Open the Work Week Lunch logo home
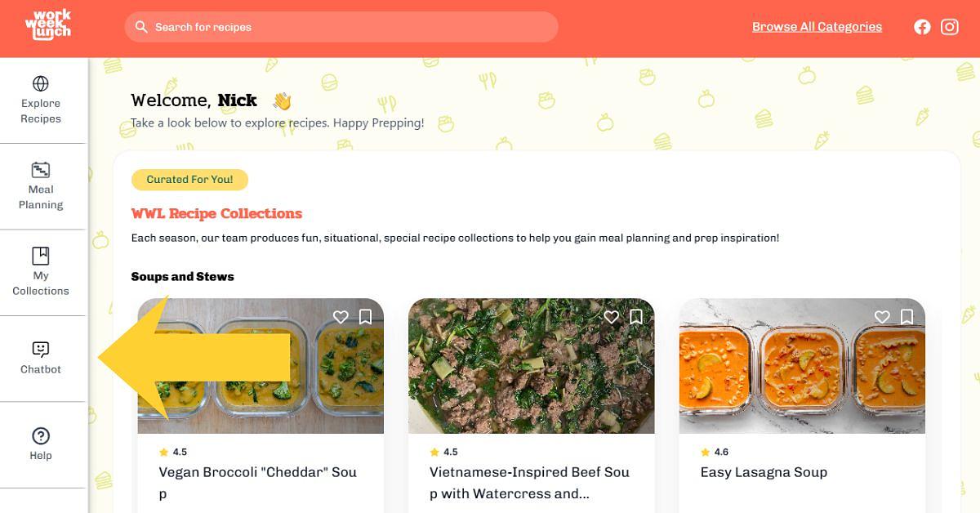 47,25
